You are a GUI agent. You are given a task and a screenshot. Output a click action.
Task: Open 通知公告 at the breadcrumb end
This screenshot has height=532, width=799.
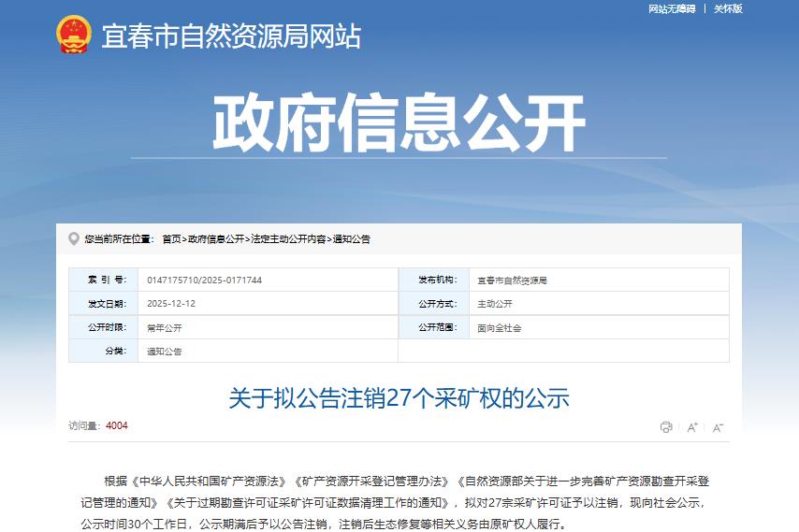[352, 239]
